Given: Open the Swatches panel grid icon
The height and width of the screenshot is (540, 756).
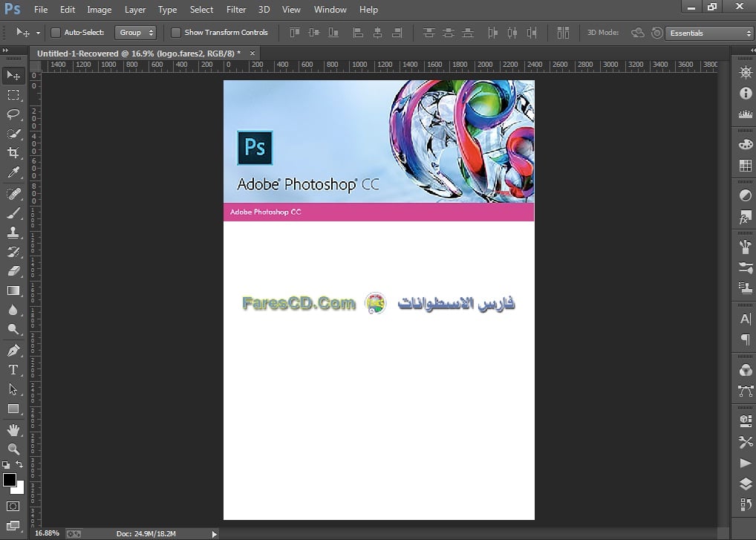Looking at the screenshot, I should pos(746,166).
